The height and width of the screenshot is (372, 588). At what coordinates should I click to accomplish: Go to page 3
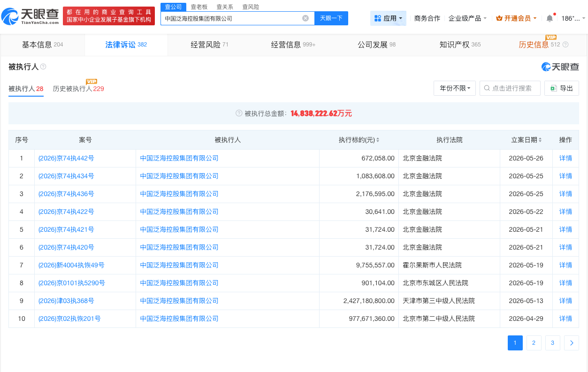pyautogui.click(x=553, y=343)
